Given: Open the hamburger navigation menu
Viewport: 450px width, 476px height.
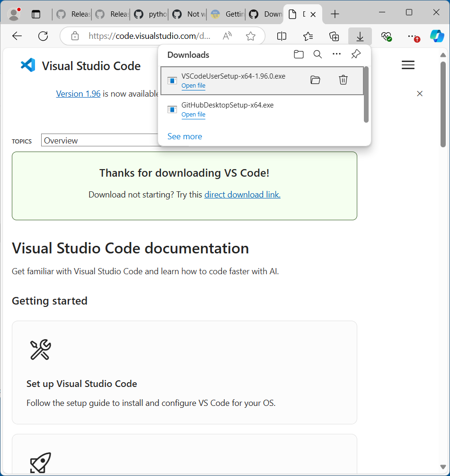Looking at the screenshot, I should (408, 65).
